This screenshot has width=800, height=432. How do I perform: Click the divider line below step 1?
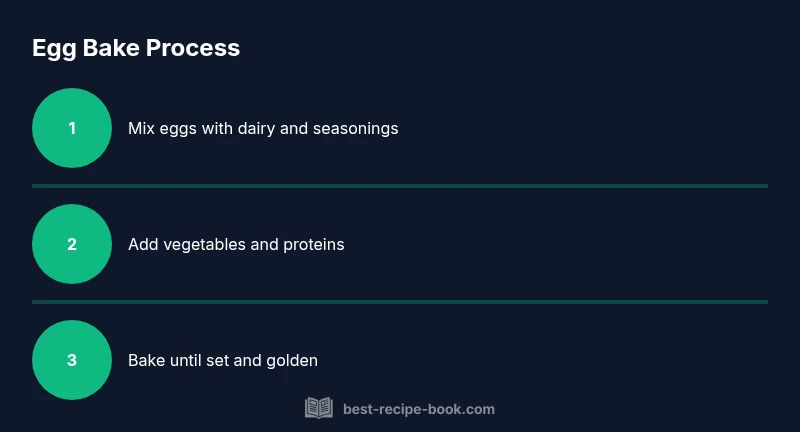pos(400,186)
